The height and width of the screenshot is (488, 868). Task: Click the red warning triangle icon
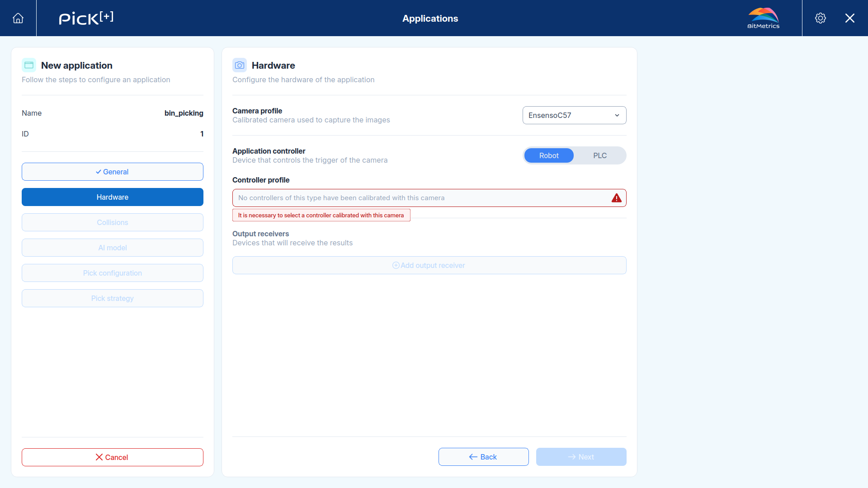pyautogui.click(x=617, y=198)
